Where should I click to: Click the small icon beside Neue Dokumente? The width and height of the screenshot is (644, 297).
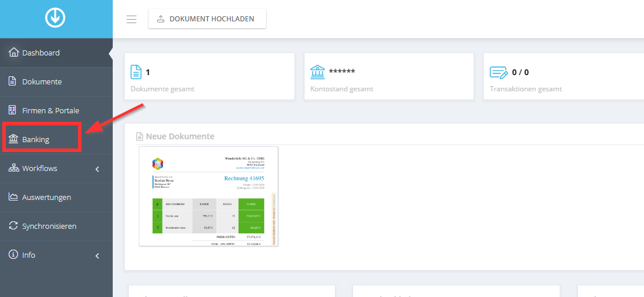point(140,136)
